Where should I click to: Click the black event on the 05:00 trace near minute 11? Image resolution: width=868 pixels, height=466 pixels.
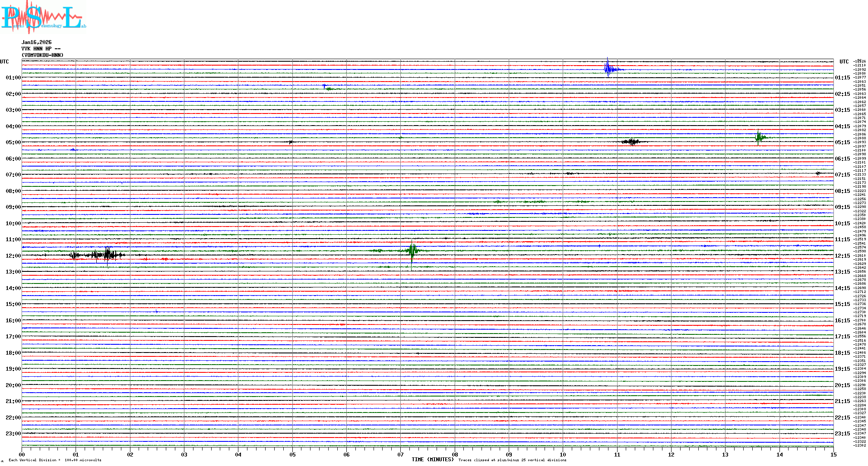(633, 142)
